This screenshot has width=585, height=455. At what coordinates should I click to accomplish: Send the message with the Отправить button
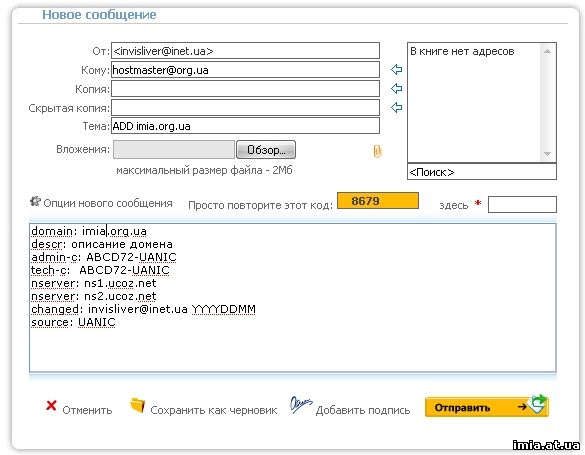click(487, 407)
